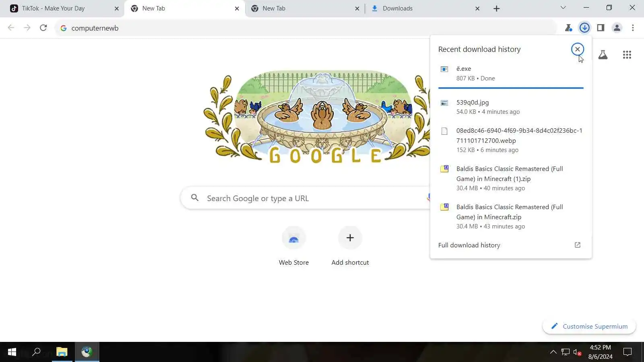Screen dimensions: 644x362
Task: Click icon of Baldis Basics Minecraft.zip from 43 minutes ago
Action: tap(444, 207)
